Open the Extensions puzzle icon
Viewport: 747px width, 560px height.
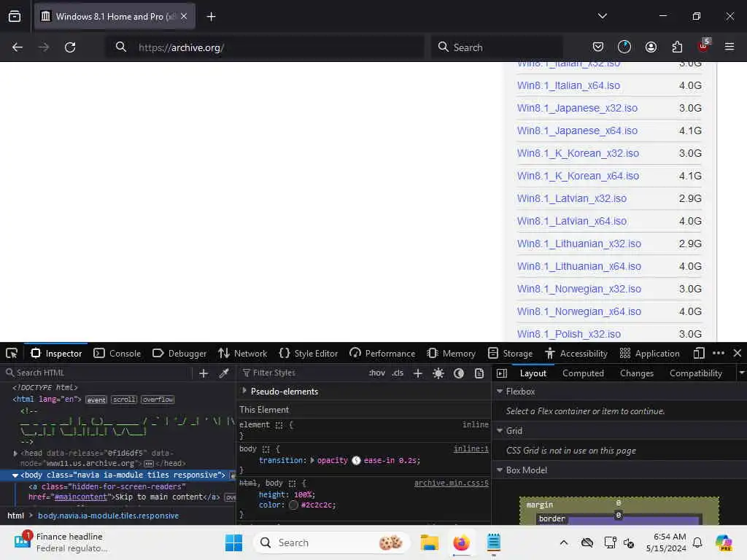(x=677, y=47)
